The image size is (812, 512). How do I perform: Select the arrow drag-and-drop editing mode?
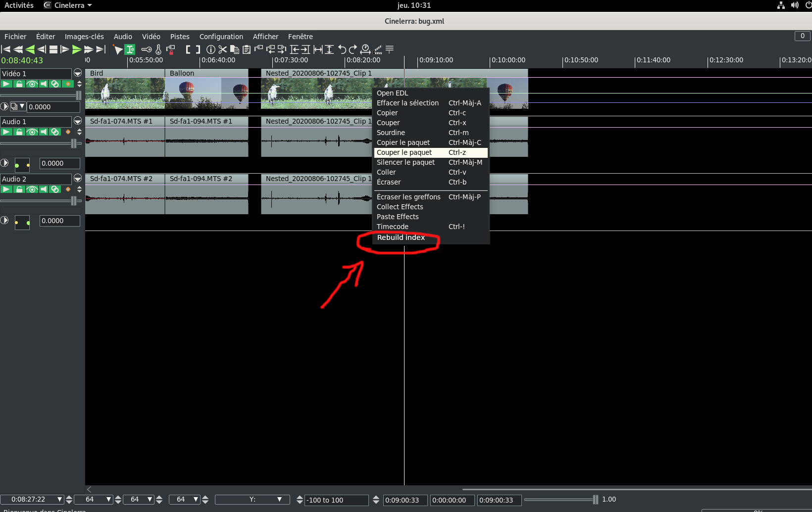coord(118,49)
